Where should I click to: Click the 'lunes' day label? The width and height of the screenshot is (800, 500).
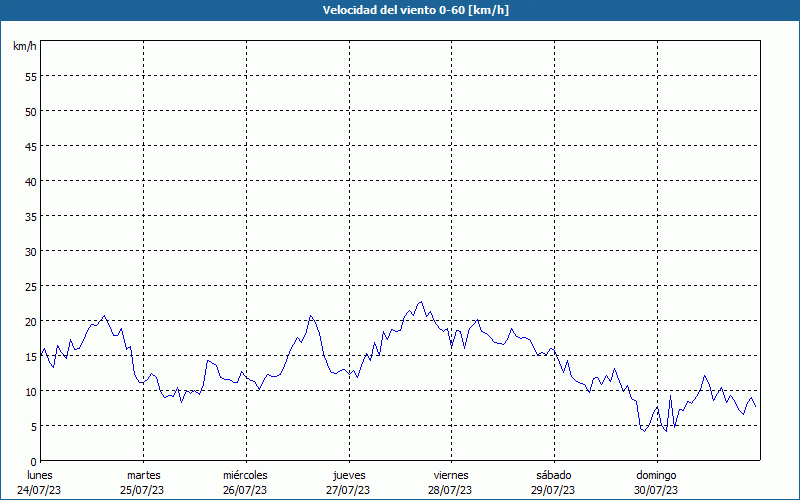[x=40, y=475]
